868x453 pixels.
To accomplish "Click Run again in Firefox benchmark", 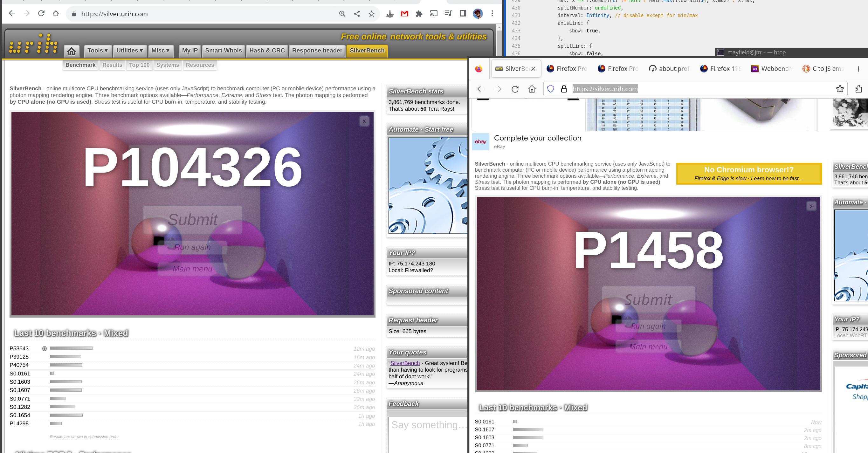I will click(x=648, y=326).
